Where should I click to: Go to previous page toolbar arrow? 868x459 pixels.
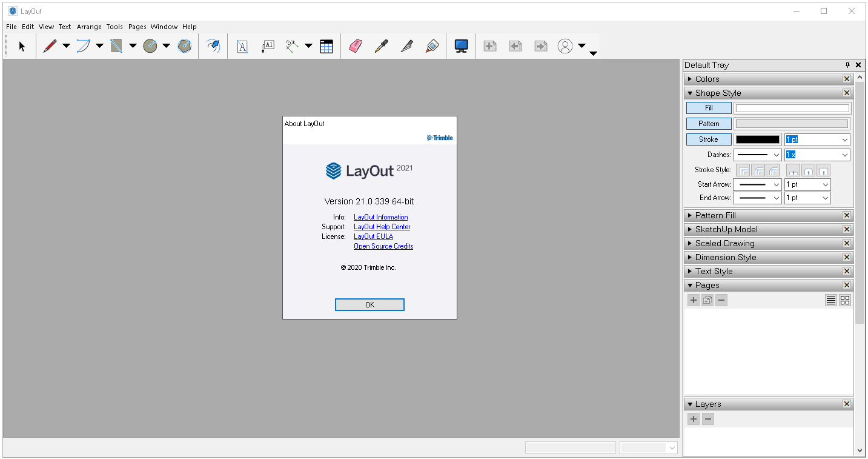click(x=515, y=46)
